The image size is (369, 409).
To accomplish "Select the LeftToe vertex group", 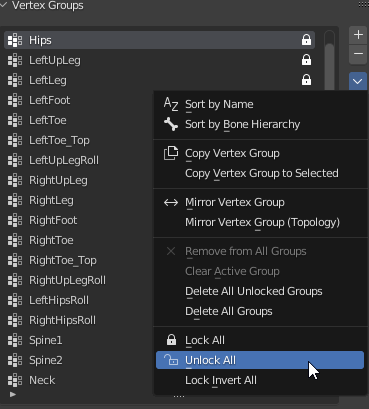I will click(x=79, y=120).
